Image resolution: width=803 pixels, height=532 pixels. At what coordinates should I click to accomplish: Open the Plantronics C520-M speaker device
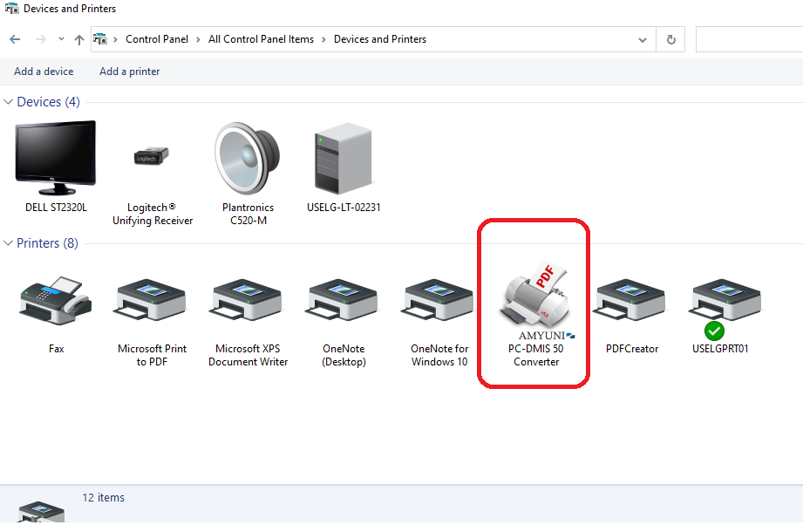click(247, 157)
